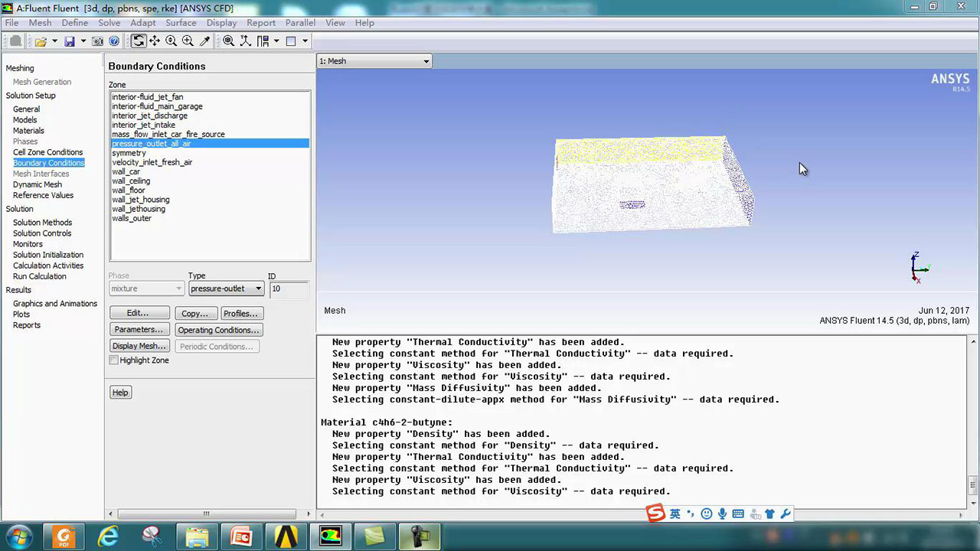The width and height of the screenshot is (980, 551).
Task: Click the fit to window icon
Action: point(229,41)
